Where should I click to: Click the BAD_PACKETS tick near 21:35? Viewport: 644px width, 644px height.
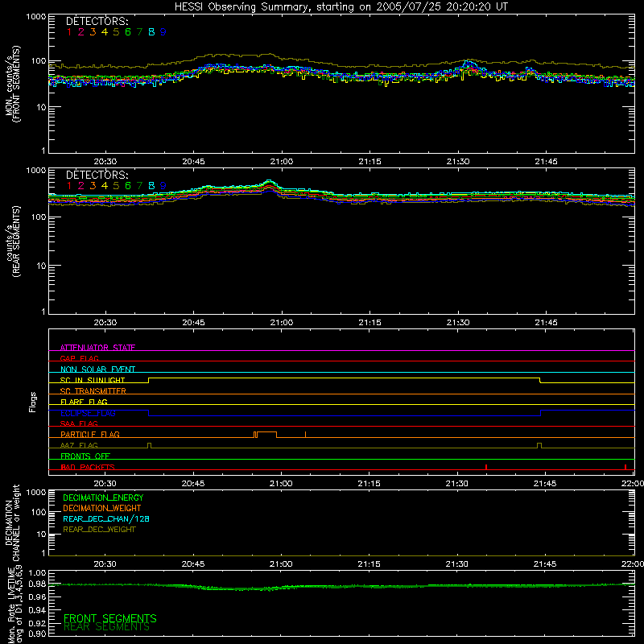click(x=486, y=467)
